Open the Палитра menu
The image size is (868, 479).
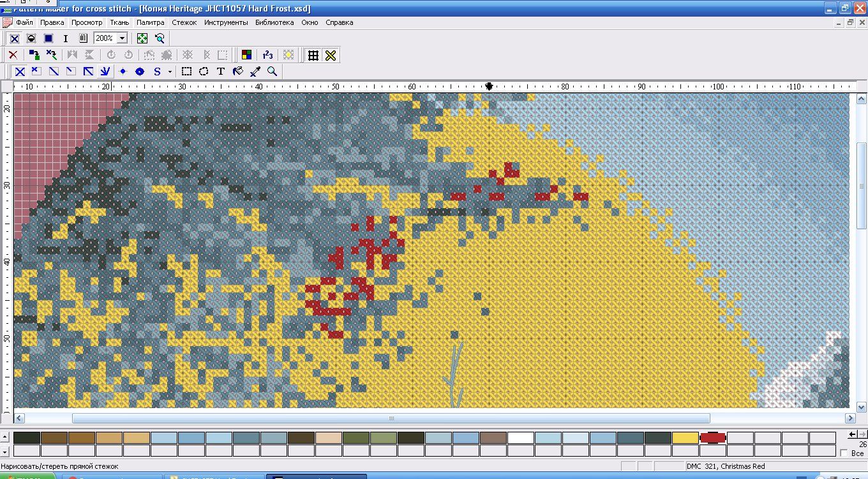coord(151,22)
